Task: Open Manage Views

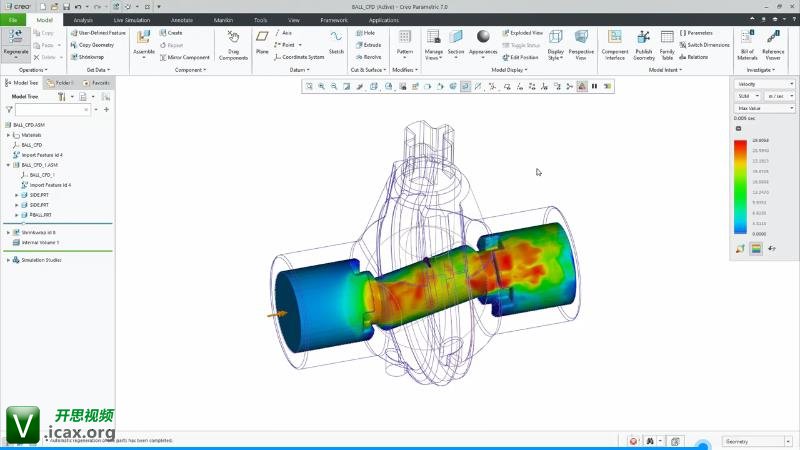Action: coord(433,45)
